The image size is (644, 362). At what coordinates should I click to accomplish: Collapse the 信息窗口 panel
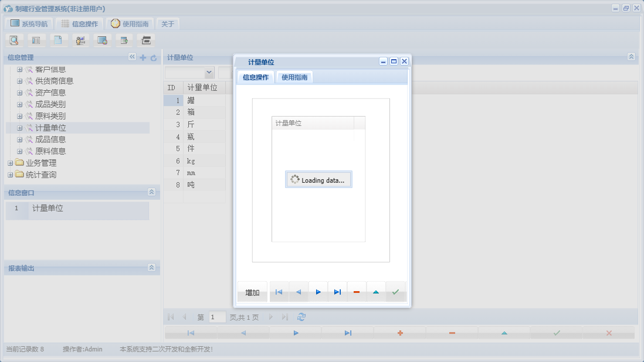tap(151, 192)
